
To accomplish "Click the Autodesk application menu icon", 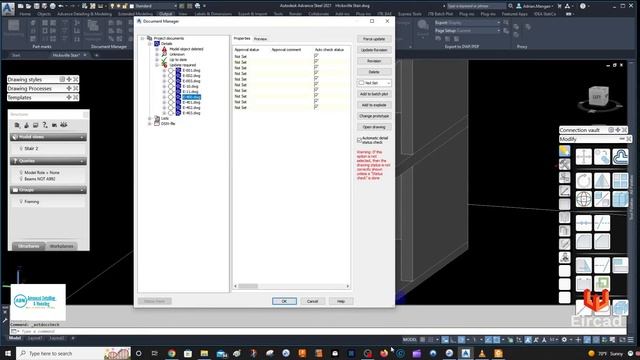I will (x=8, y=8).
